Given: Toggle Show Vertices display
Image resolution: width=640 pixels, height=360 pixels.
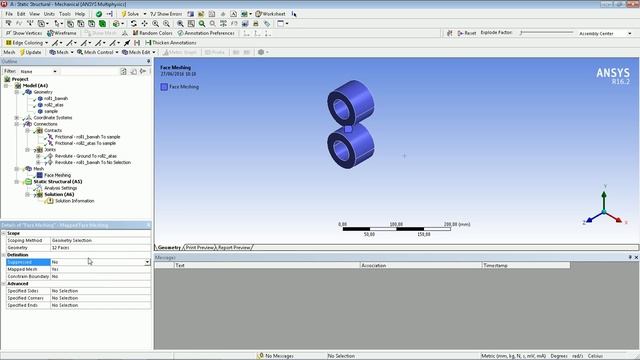Looking at the screenshot, I should coord(24,33).
